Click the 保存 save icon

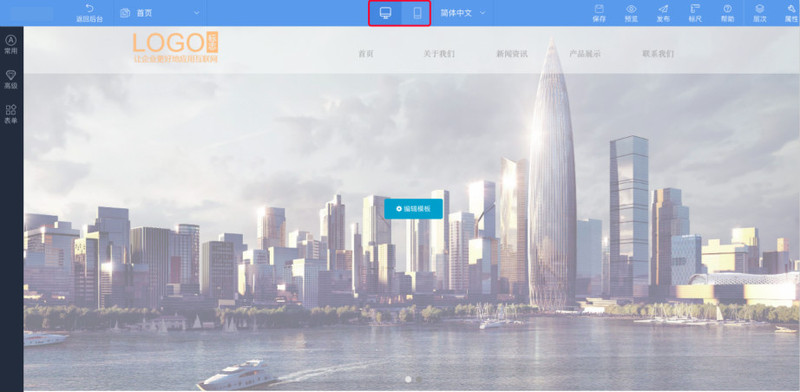tap(599, 9)
